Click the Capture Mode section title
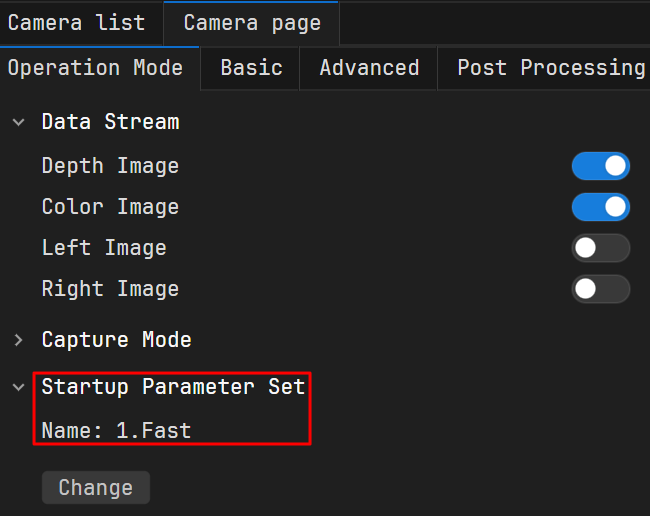Image resolution: width=650 pixels, height=516 pixels. (116, 340)
